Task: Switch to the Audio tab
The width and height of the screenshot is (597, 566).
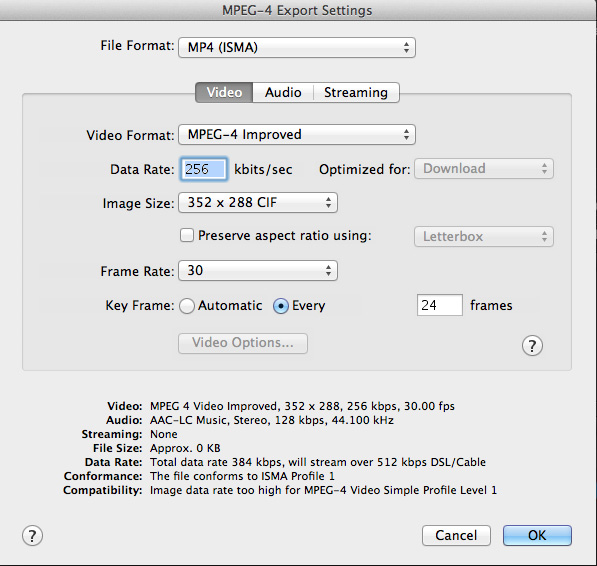Action: coord(283,92)
